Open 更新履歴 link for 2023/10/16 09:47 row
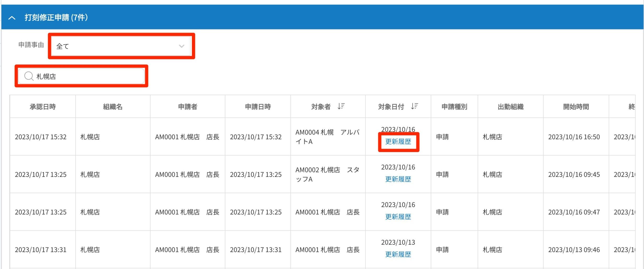 pyautogui.click(x=398, y=217)
